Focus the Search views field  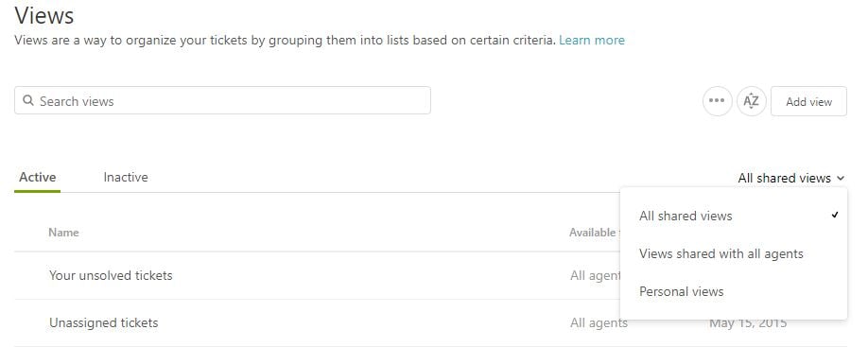(x=222, y=101)
